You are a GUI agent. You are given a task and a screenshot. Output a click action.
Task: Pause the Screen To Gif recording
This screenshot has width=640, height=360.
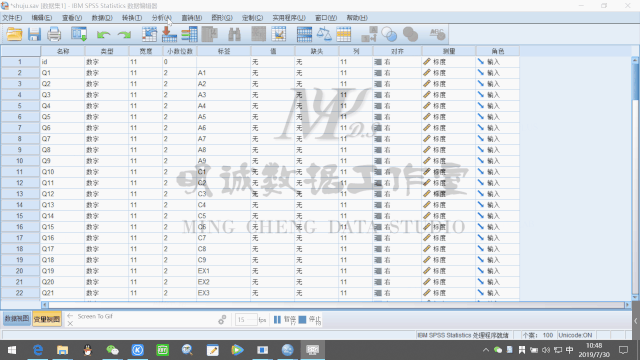click(284, 320)
